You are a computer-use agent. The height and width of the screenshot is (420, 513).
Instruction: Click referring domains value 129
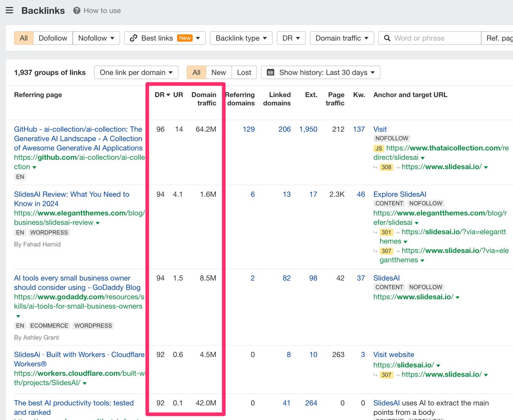tap(249, 129)
